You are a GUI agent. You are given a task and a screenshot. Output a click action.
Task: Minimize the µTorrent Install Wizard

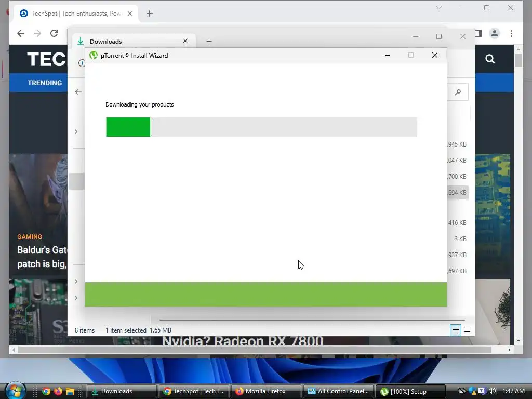pos(388,55)
